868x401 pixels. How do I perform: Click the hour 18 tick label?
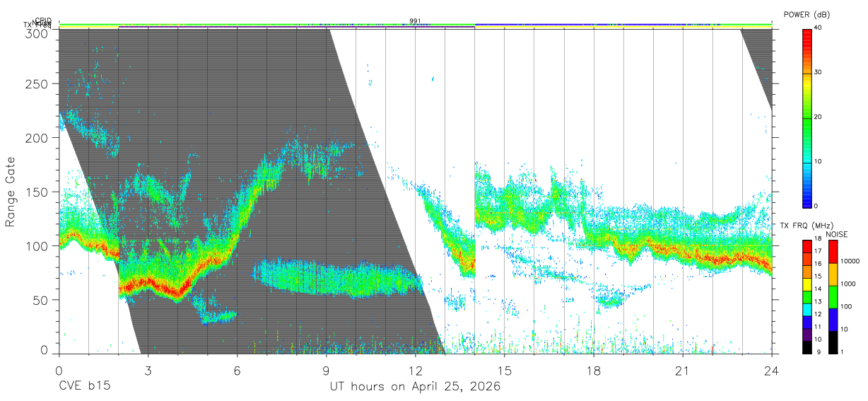(x=593, y=371)
